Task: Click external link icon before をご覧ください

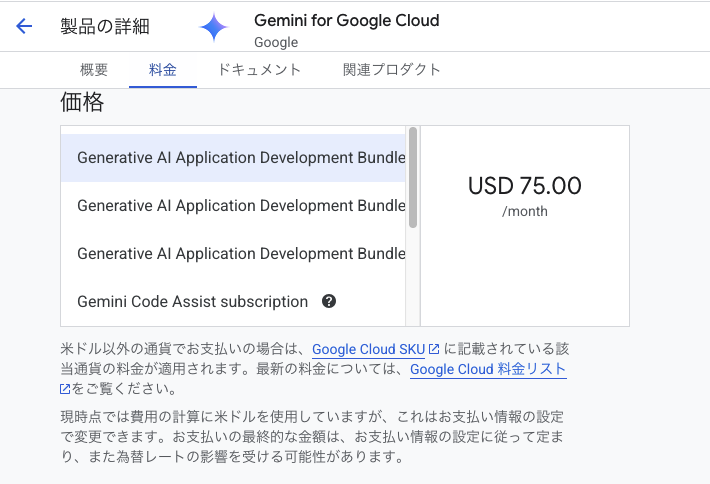Action: click(65, 388)
